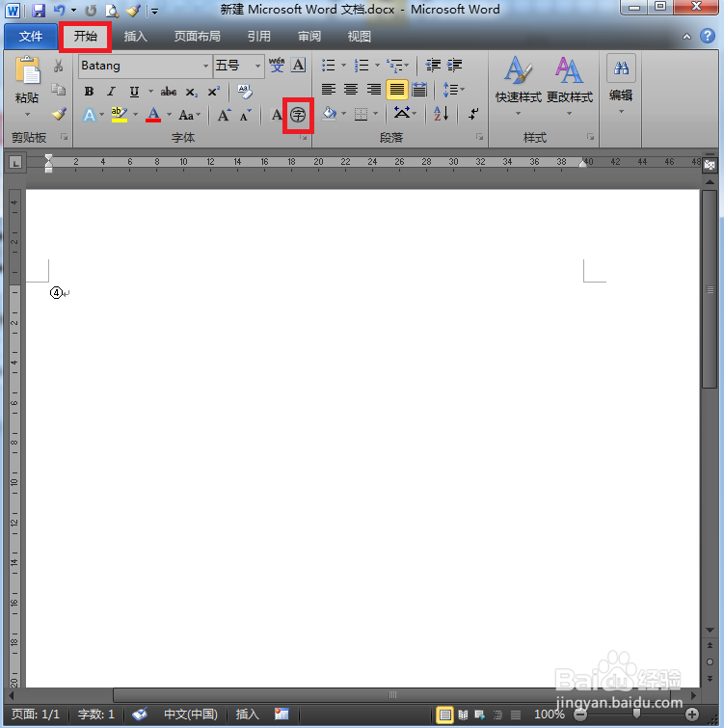Center align the text
The width and height of the screenshot is (724, 728).
pos(351,89)
